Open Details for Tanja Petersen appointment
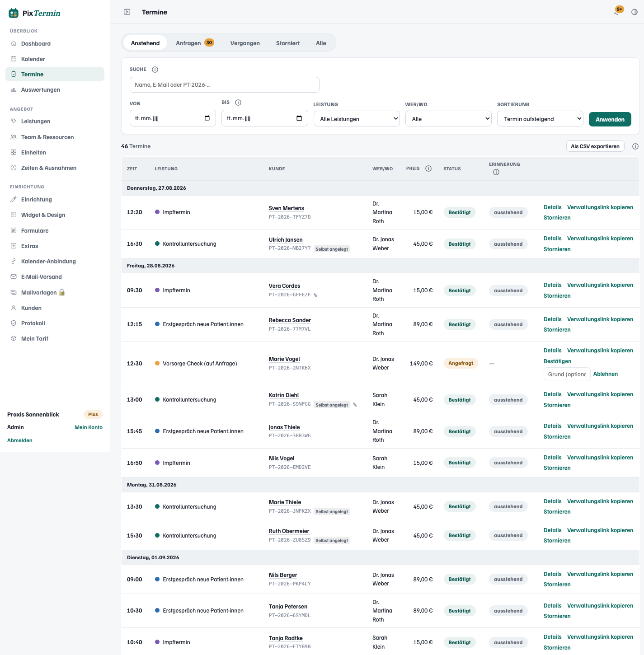 tap(552, 606)
